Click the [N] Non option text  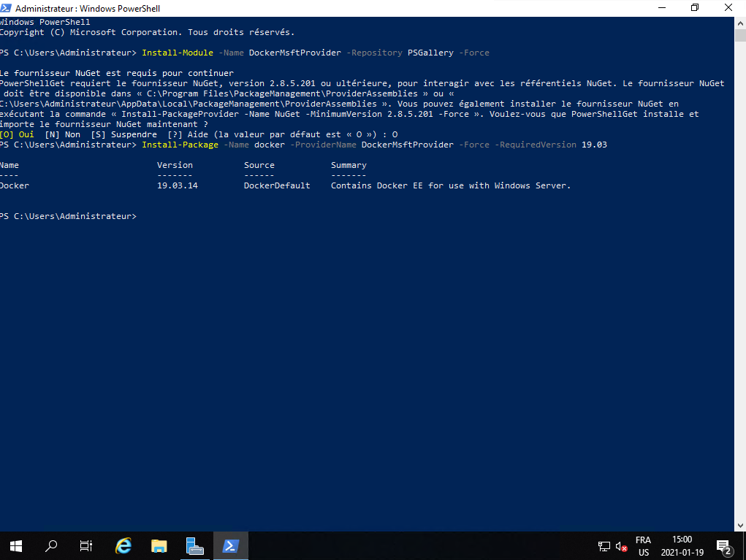click(x=62, y=134)
